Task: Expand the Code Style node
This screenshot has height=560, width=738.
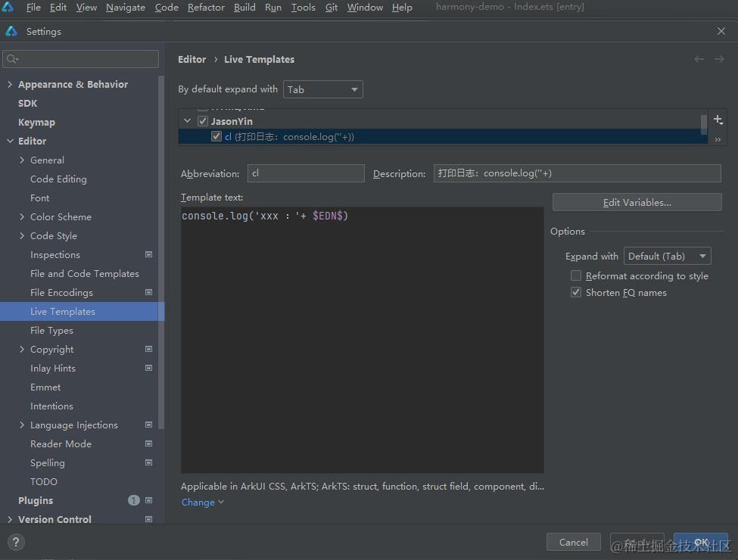Action: 22,236
